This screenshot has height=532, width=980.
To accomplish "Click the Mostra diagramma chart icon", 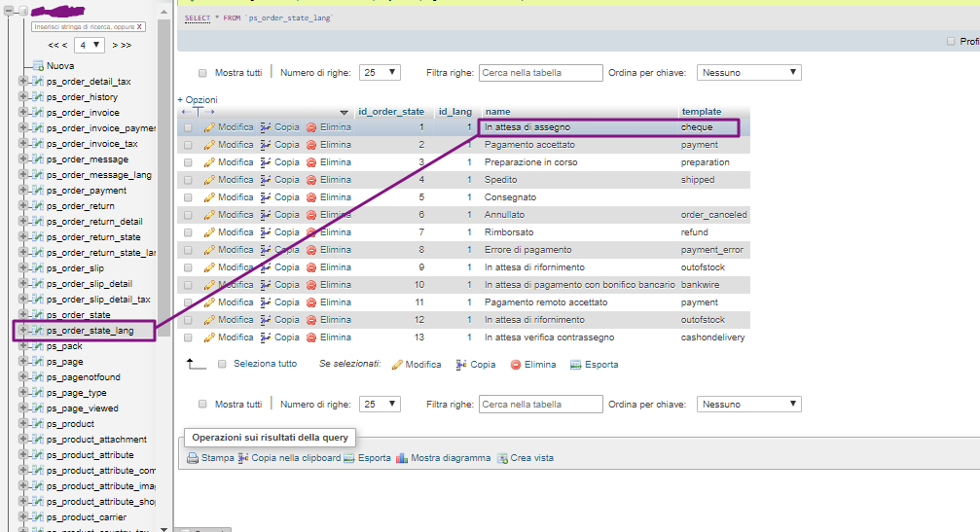I will [401, 458].
